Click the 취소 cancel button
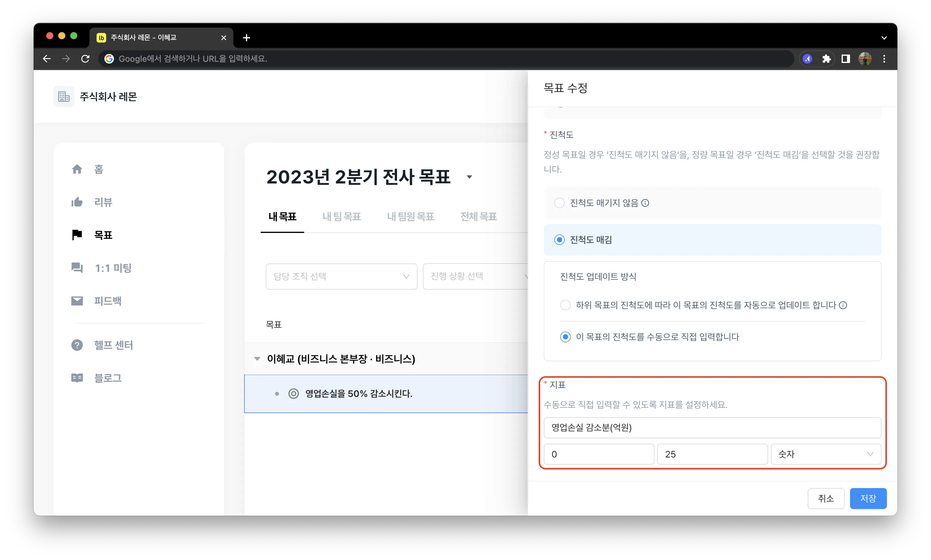This screenshot has height=560, width=931. pos(826,499)
